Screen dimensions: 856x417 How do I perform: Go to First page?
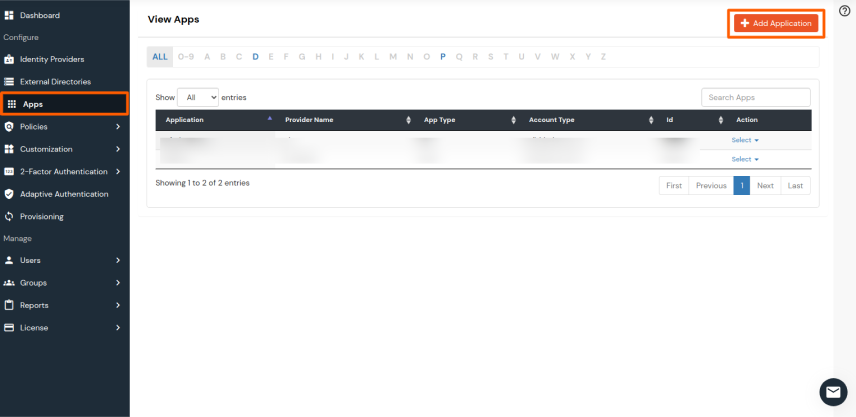674,186
